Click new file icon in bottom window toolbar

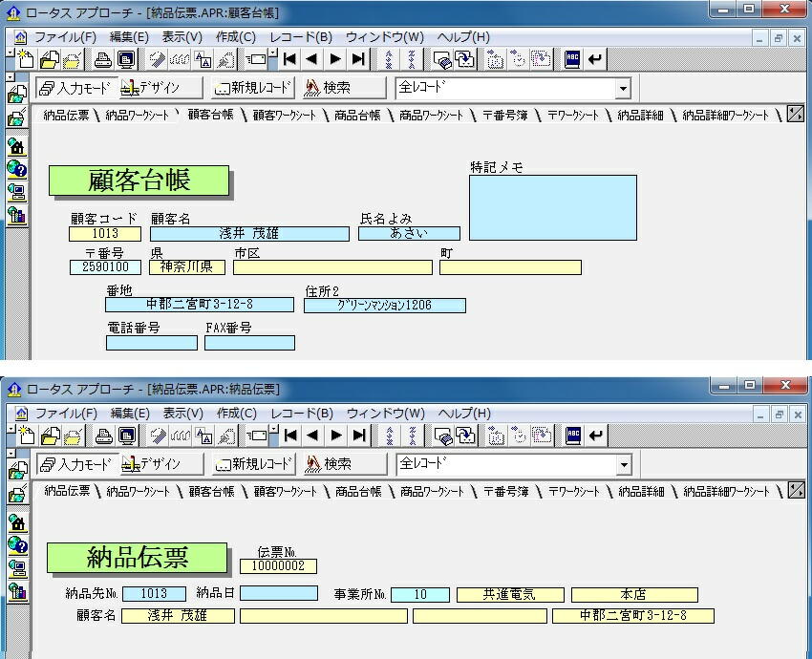(27, 436)
